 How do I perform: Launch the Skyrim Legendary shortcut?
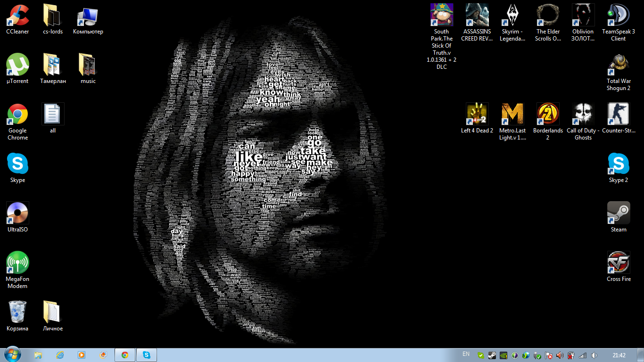[x=512, y=23]
